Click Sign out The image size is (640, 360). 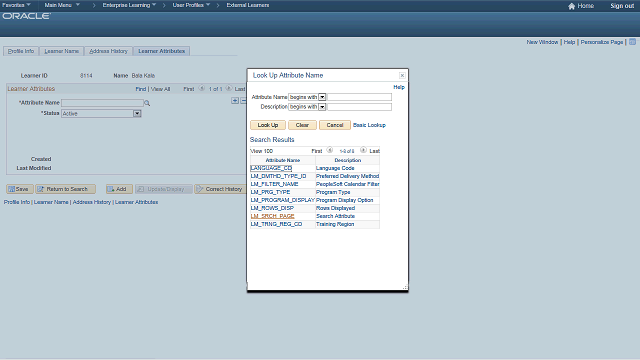(x=622, y=6)
